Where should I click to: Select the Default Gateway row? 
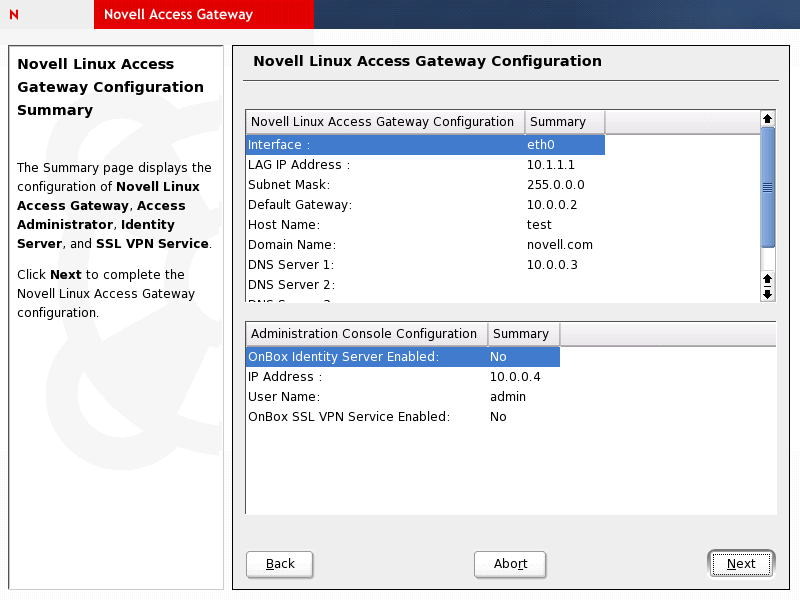click(425, 205)
